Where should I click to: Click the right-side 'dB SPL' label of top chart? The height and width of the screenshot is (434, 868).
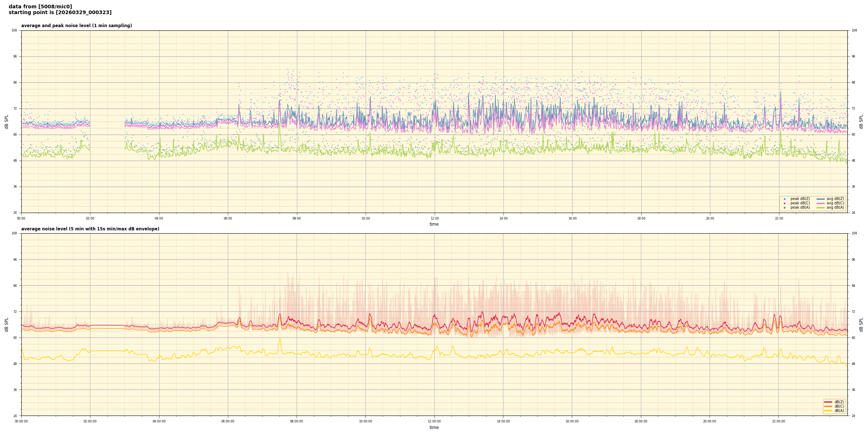[x=861, y=122]
